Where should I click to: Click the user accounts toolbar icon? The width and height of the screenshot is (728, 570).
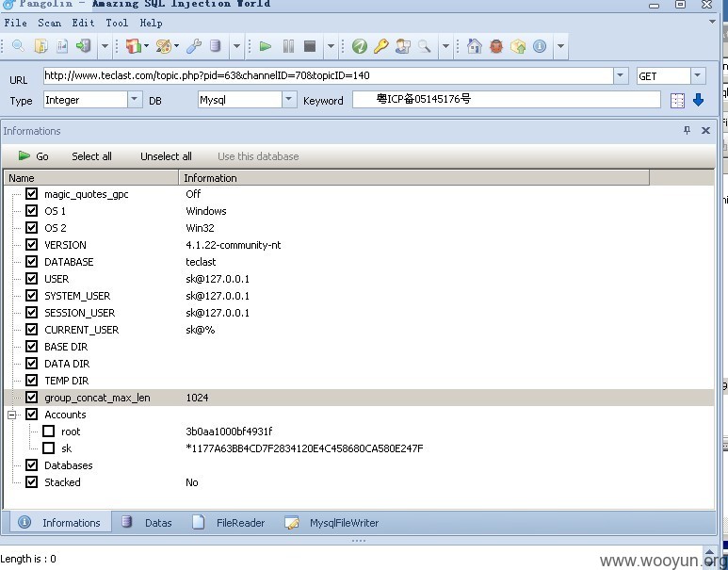(x=402, y=46)
